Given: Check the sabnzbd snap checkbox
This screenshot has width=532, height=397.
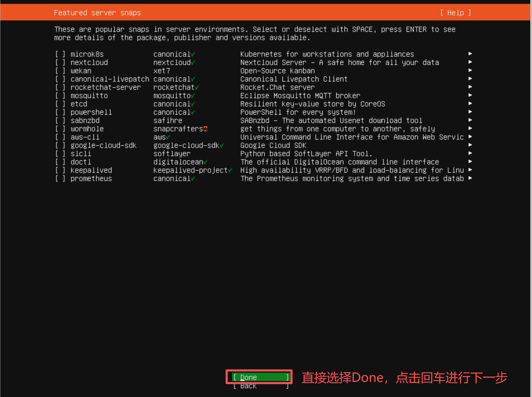Looking at the screenshot, I should tap(60, 120).
